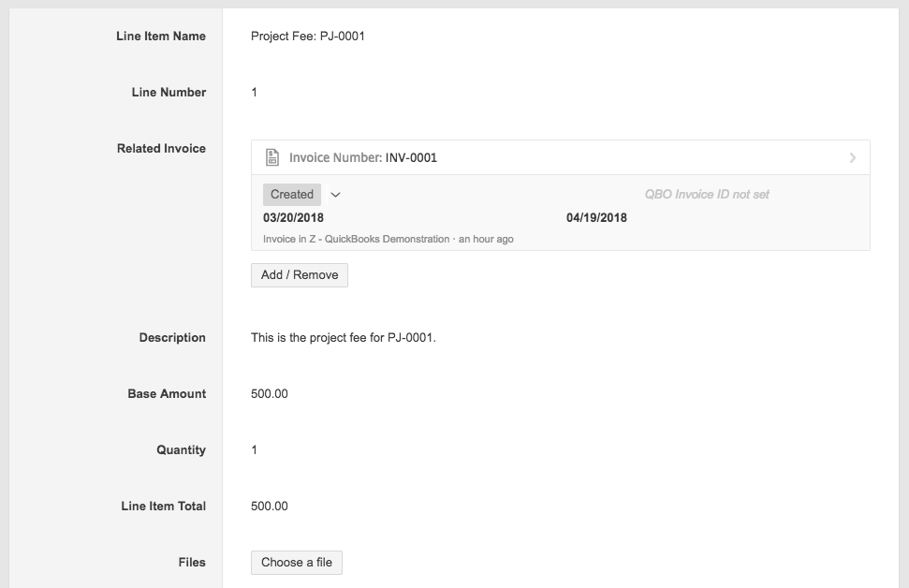
Task: Click the Choose a file button
Action: 296,563
